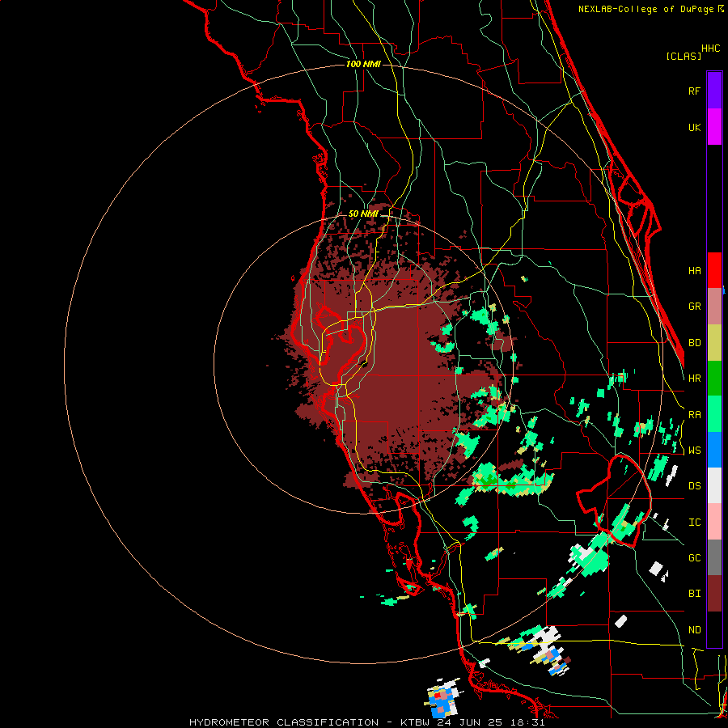Click the UK legend label
This screenshot has width=728, height=728.
click(694, 127)
